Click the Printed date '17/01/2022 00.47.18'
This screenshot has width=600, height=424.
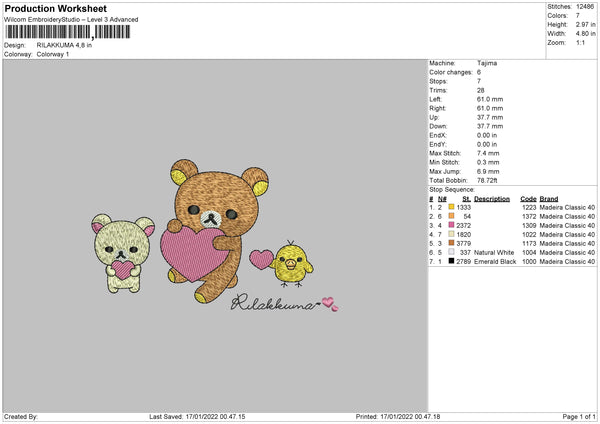[x=410, y=416]
